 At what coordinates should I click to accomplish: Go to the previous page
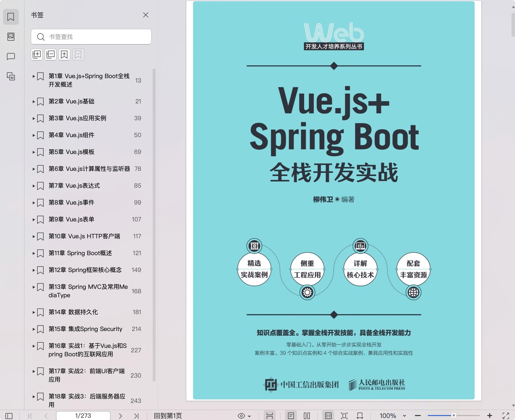(46, 416)
